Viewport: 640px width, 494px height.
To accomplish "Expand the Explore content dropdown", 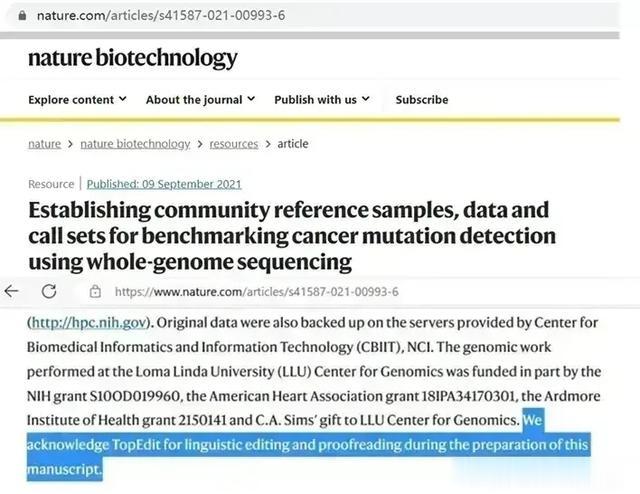I will 78,100.
